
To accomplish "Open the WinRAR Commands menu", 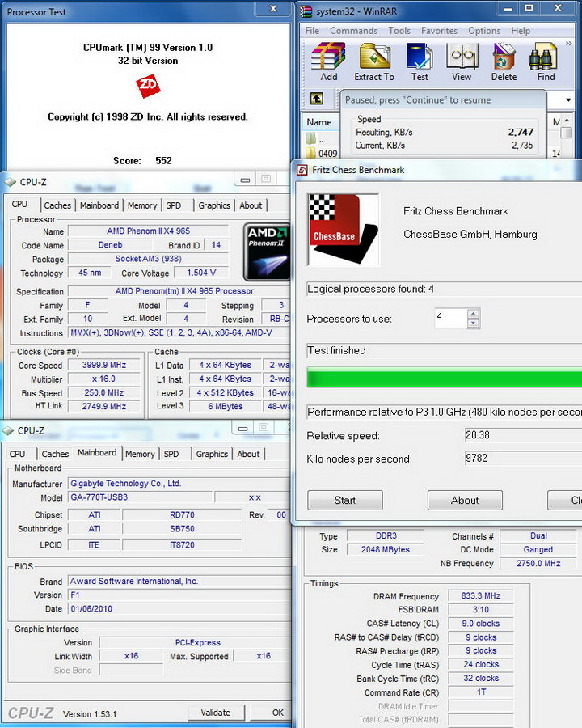I will click(354, 31).
